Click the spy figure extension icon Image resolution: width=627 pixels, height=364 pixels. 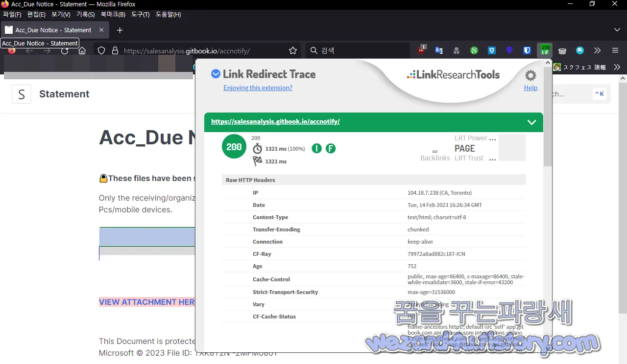[x=457, y=50]
